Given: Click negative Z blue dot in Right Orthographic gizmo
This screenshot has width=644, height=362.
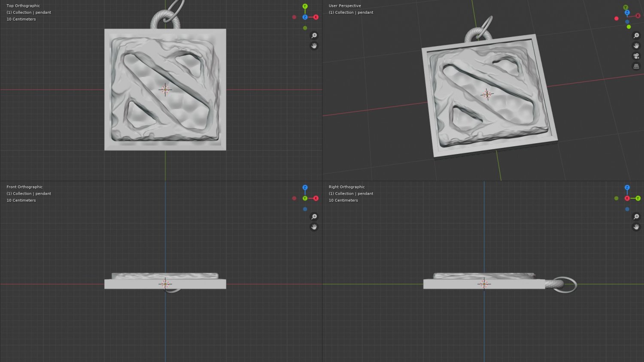Looking at the screenshot, I should [627, 209].
